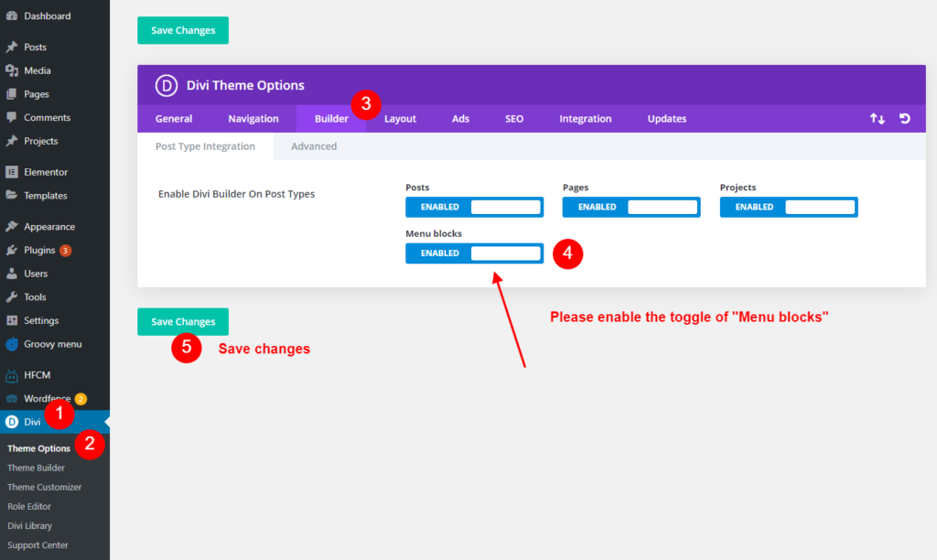
Task: Switch to the Layout tab
Action: [x=401, y=118]
